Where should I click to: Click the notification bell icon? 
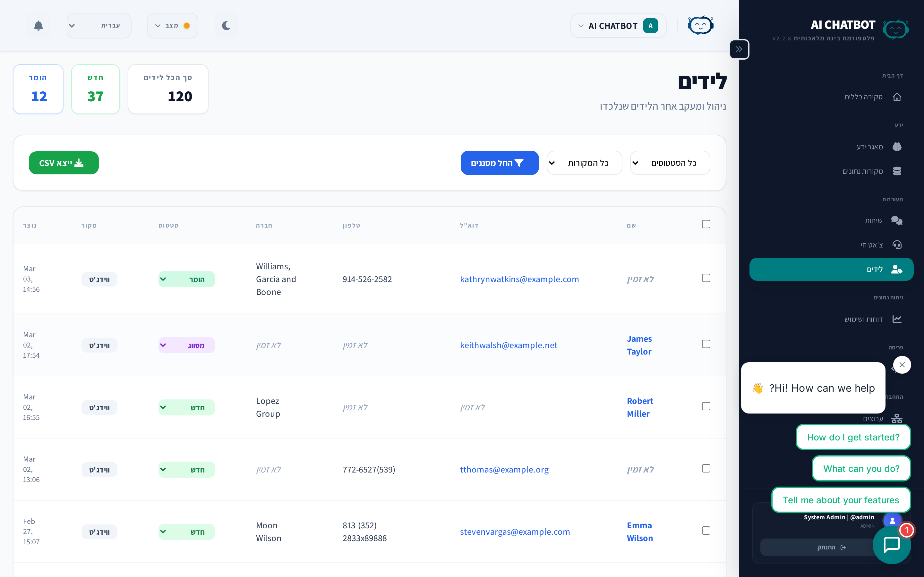38,26
